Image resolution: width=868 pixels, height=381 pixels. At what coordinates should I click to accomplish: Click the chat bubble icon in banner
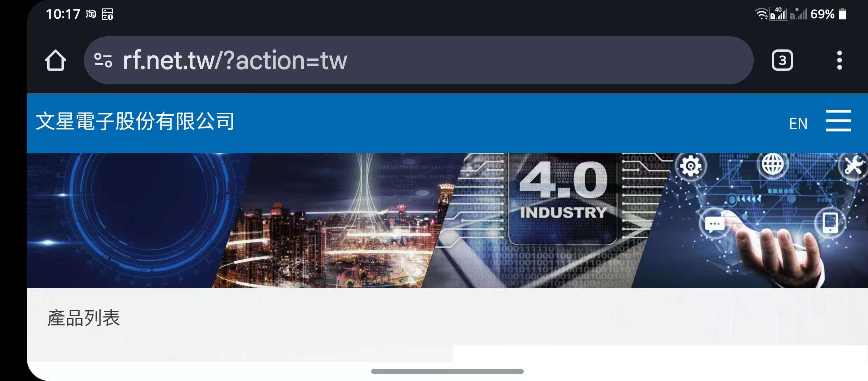pyautogui.click(x=715, y=224)
